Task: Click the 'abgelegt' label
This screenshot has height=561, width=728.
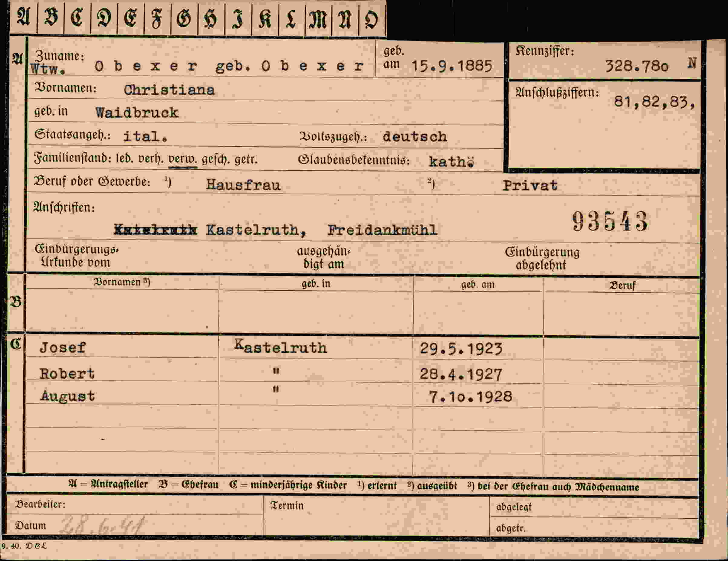Action: point(514,507)
